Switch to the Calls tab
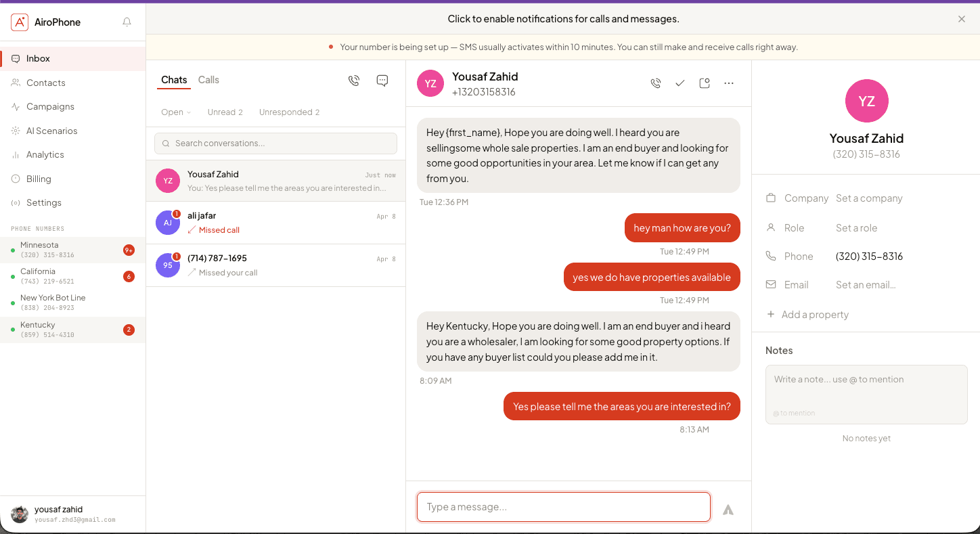This screenshot has height=534, width=980. [x=208, y=80]
